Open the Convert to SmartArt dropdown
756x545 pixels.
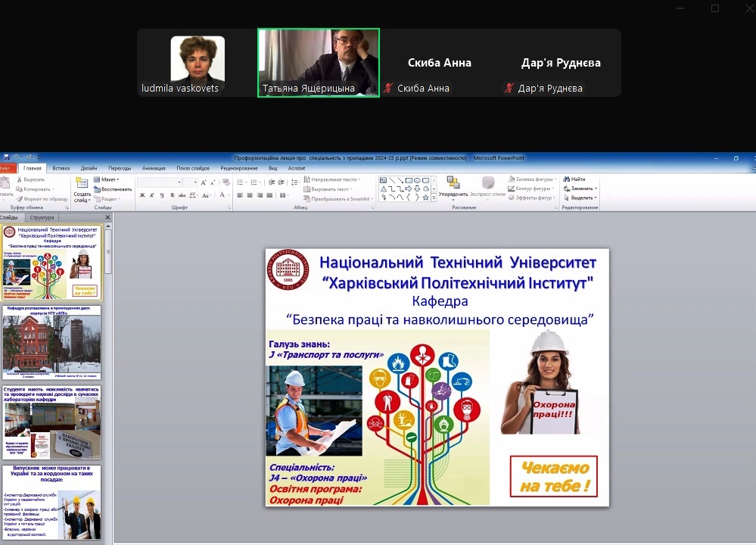click(x=338, y=199)
